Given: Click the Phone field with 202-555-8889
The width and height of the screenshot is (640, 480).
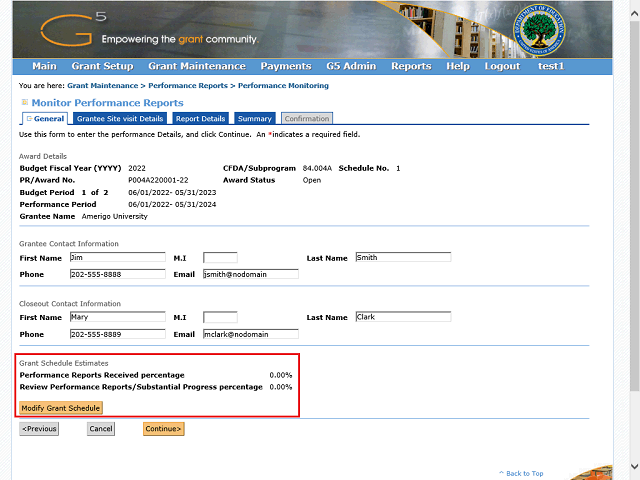Looking at the screenshot, I should click(x=118, y=334).
